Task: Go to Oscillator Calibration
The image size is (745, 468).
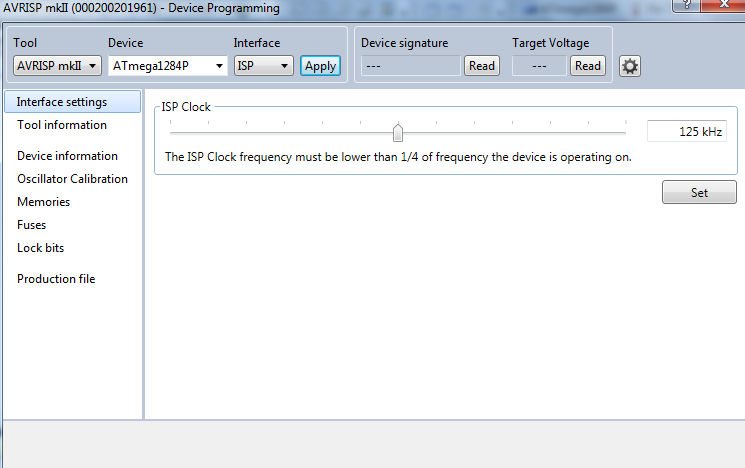Action: 72,179
